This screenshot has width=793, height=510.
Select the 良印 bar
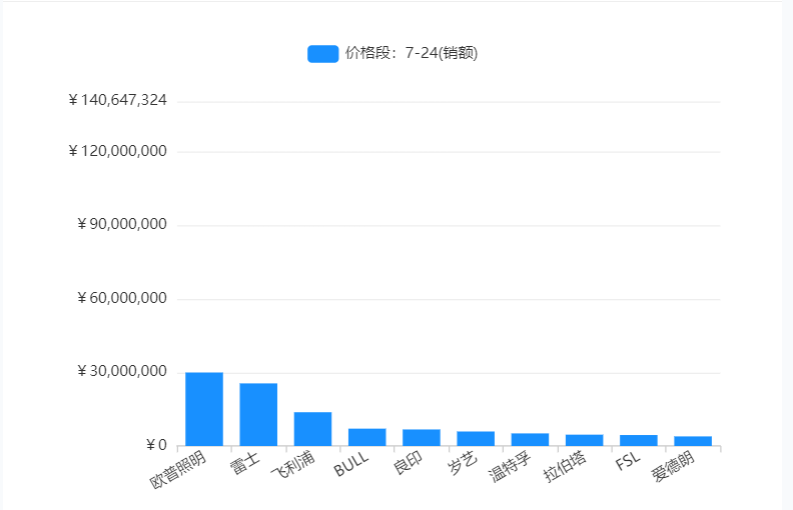click(x=421, y=437)
